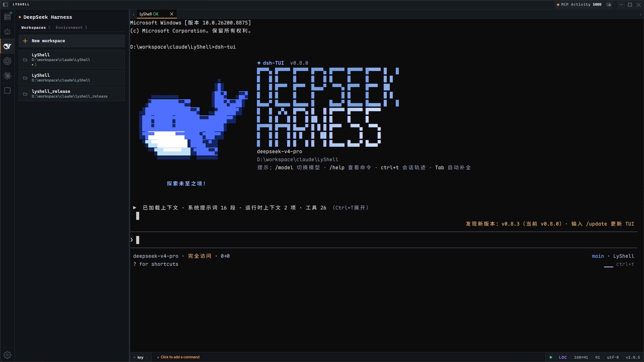Screen dimensions: 644x362
Task: Create a New workspace
Action: (72, 41)
